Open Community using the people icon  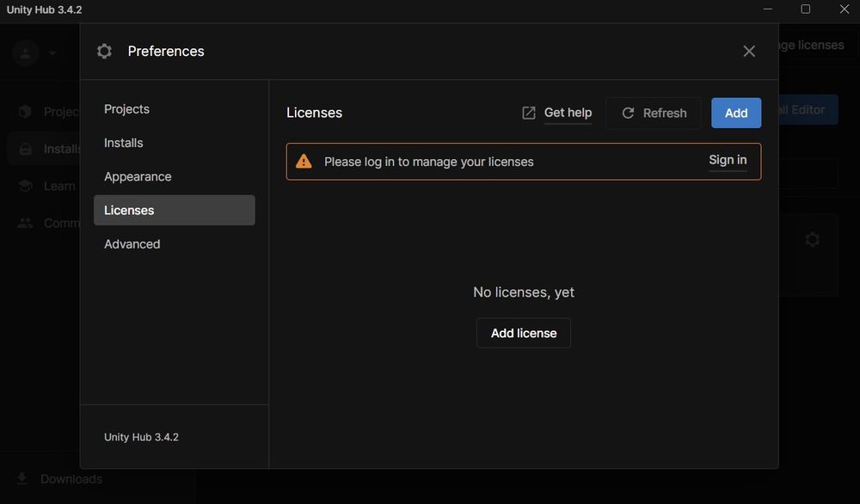point(26,222)
